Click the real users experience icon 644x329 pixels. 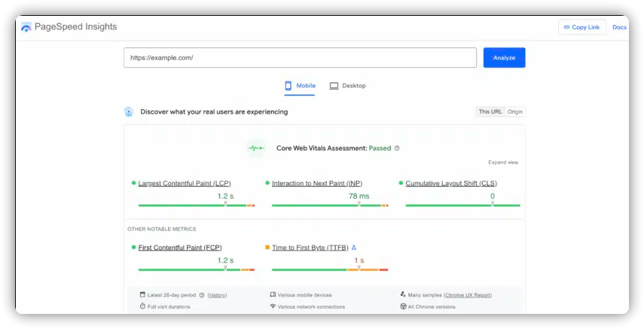click(x=129, y=111)
